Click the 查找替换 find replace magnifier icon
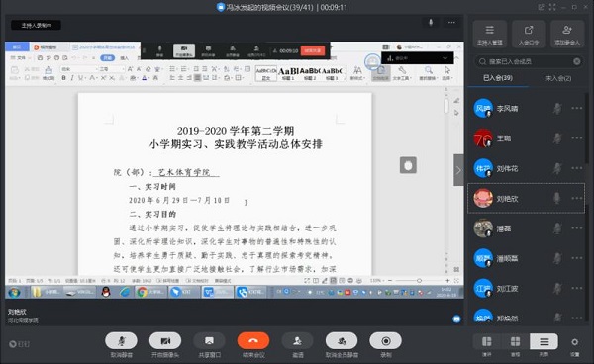Screen dimensions: 594x364 428,73
